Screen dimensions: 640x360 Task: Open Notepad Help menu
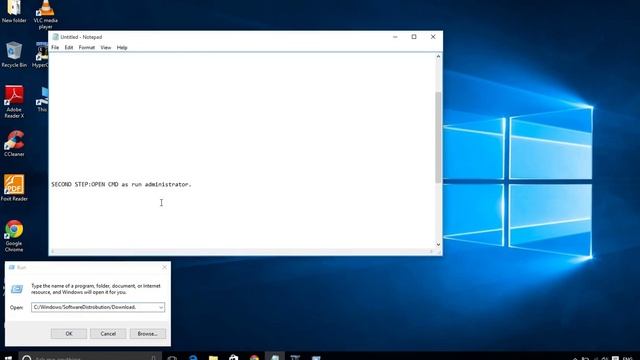click(122, 48)
